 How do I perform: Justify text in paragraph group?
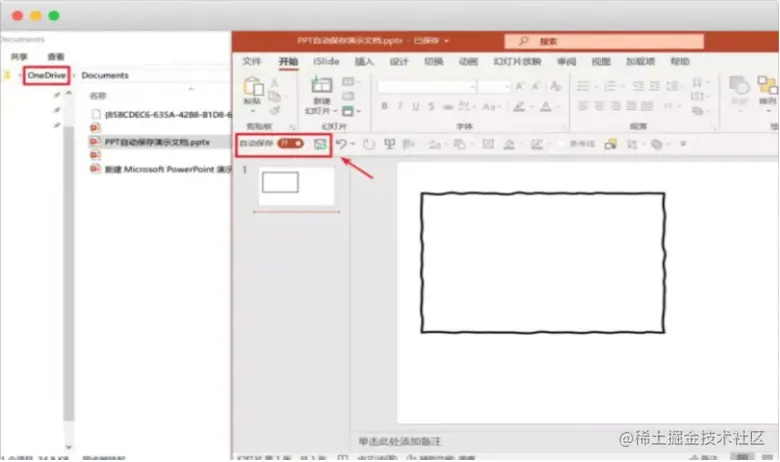(631, 105)
